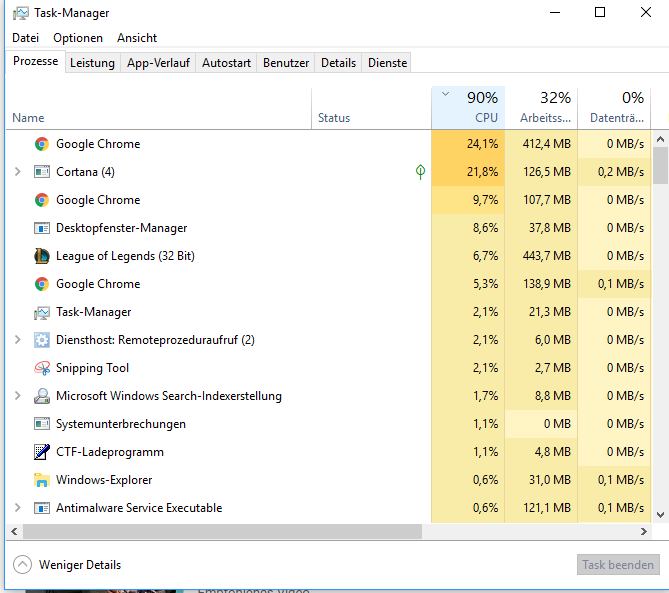
Task: Collapse view with Weniger Details
Action: 67,565
